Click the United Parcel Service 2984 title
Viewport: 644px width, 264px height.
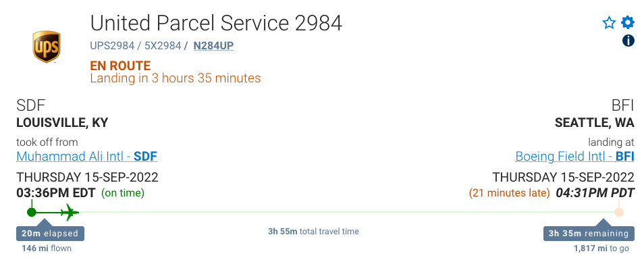[216, 23]
